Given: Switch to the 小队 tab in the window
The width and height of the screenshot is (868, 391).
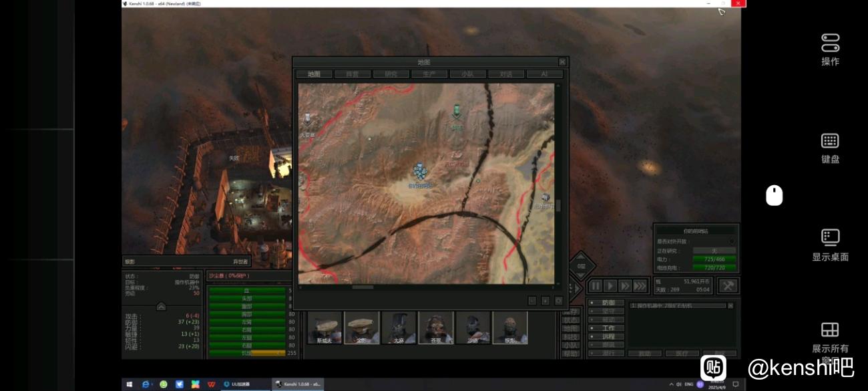Looking at the screenshot, I should tap(467, 74).
